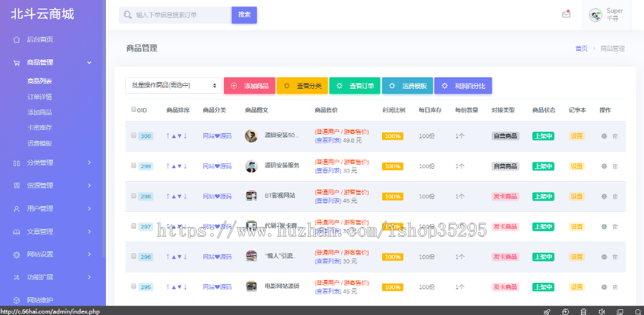Tick the checkbox for product 298
This screenshot has width=644, height=315.
[134, 195]
